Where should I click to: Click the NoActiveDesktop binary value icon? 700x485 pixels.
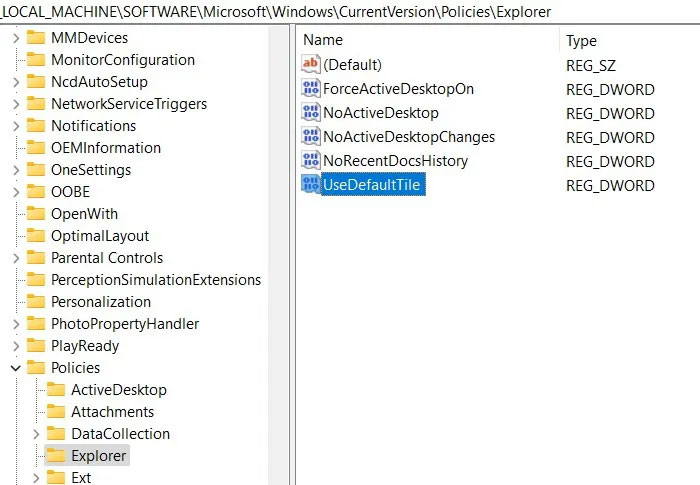coord(310,113)
